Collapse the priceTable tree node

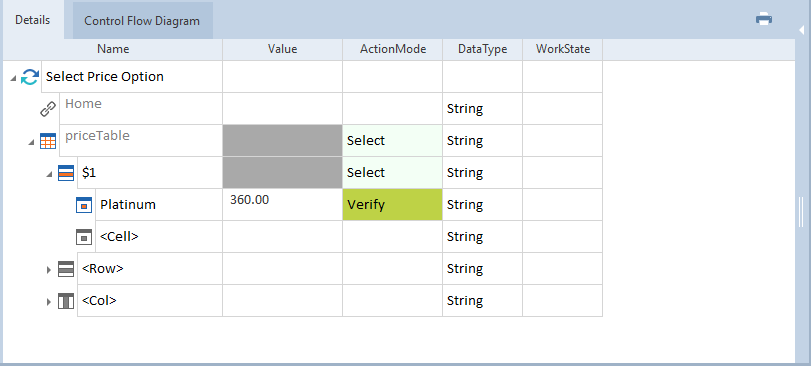click(32, 142)
